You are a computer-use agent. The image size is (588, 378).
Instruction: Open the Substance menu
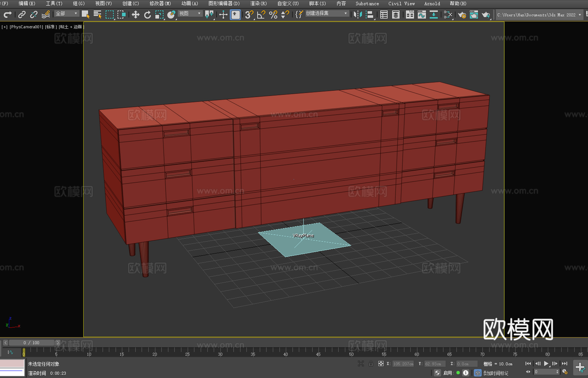click(x=367, y=3)
